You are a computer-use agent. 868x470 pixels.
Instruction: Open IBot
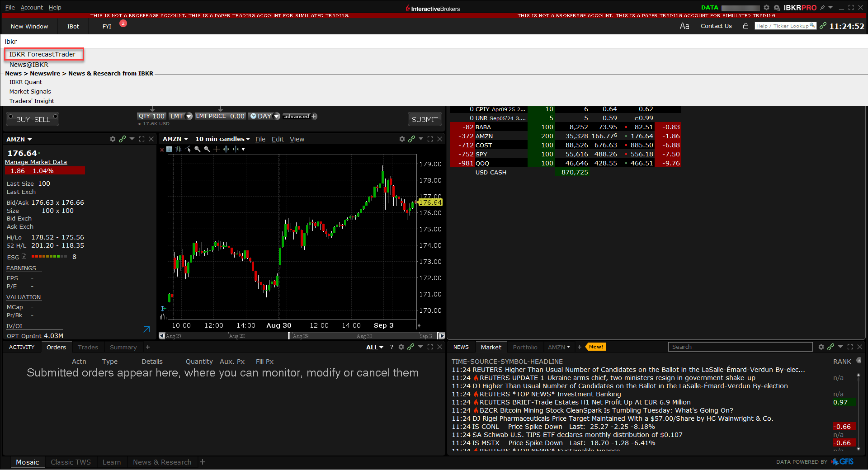(x=73, y=26)
